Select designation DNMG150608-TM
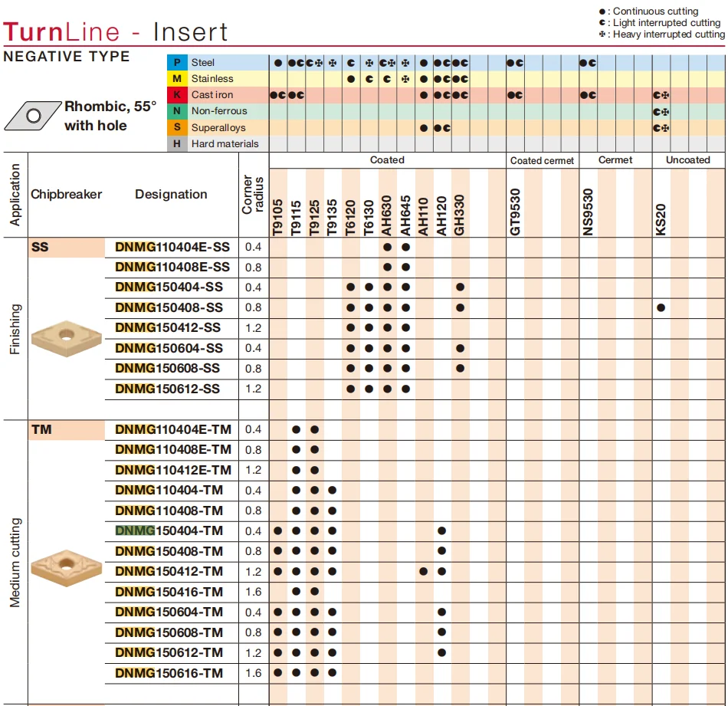This screenshot has height=706, width=728. tap(169, 632)
